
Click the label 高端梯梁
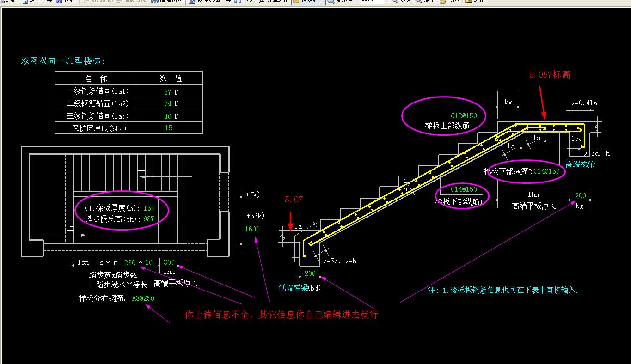[580, 164]
